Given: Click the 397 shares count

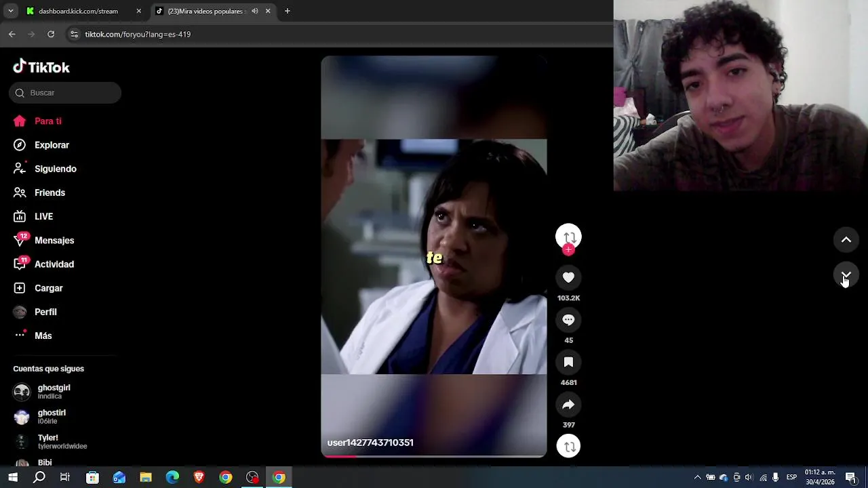Looking at the screenshot, I should click(568, 425).
